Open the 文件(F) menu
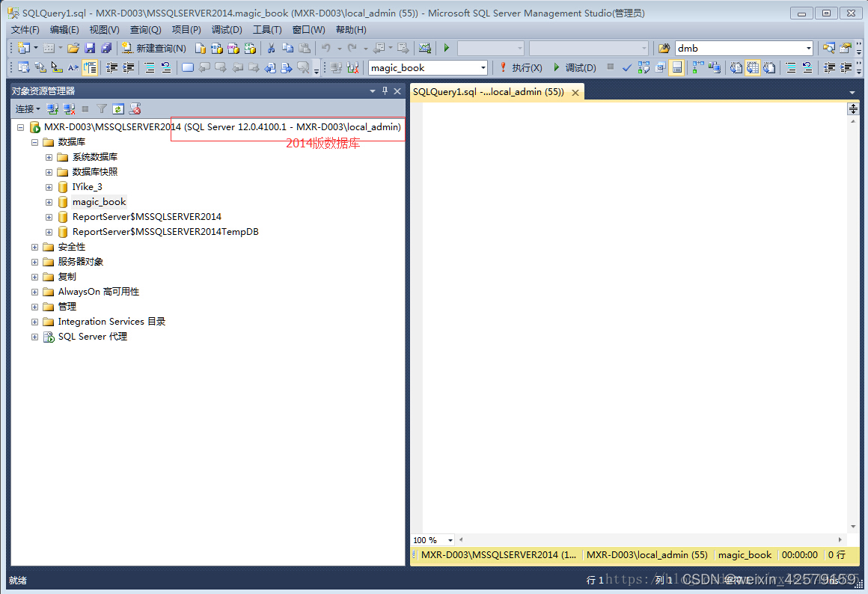 (x=25, y=30)
